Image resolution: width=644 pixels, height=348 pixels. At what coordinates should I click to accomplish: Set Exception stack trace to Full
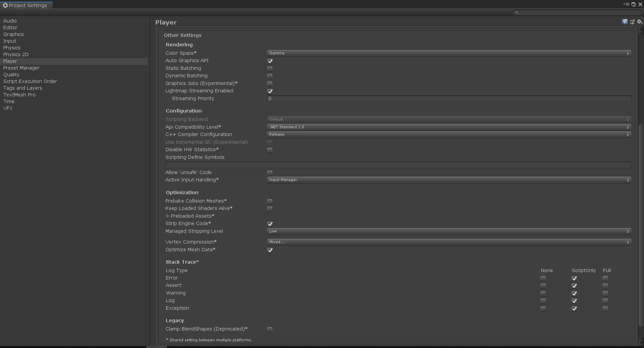[605, 309]
